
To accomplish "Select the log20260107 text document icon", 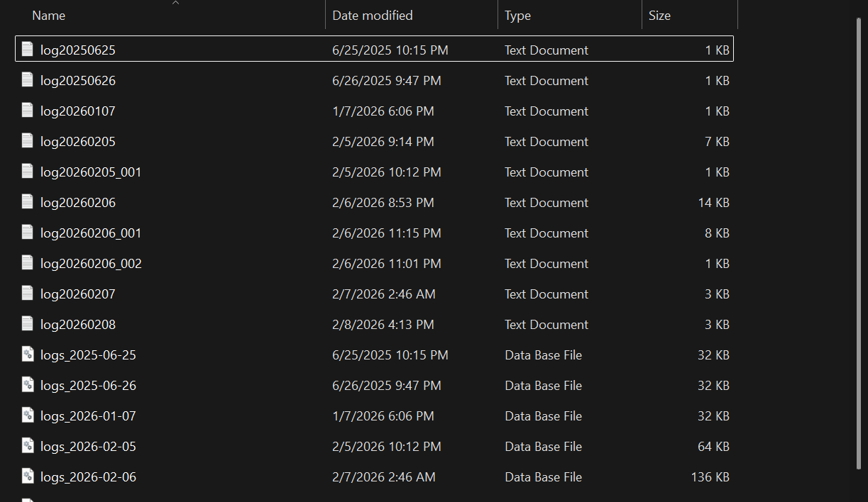I will pos(28,110).
